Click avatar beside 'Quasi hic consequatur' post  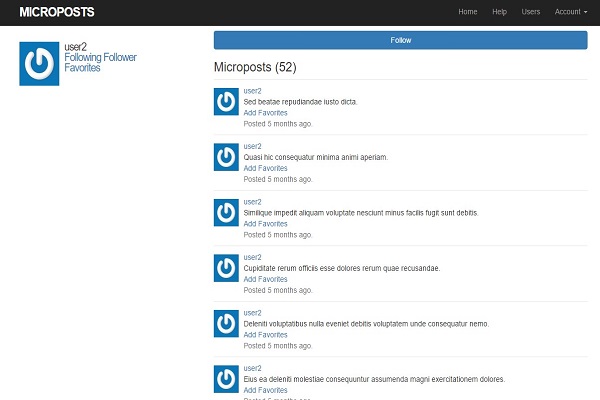click(227, 157)
